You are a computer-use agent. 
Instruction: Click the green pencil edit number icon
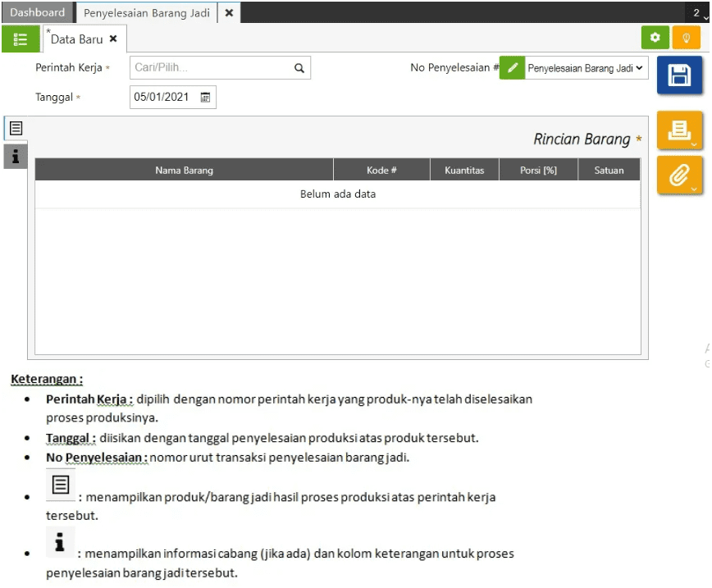[x=512, y=67]
